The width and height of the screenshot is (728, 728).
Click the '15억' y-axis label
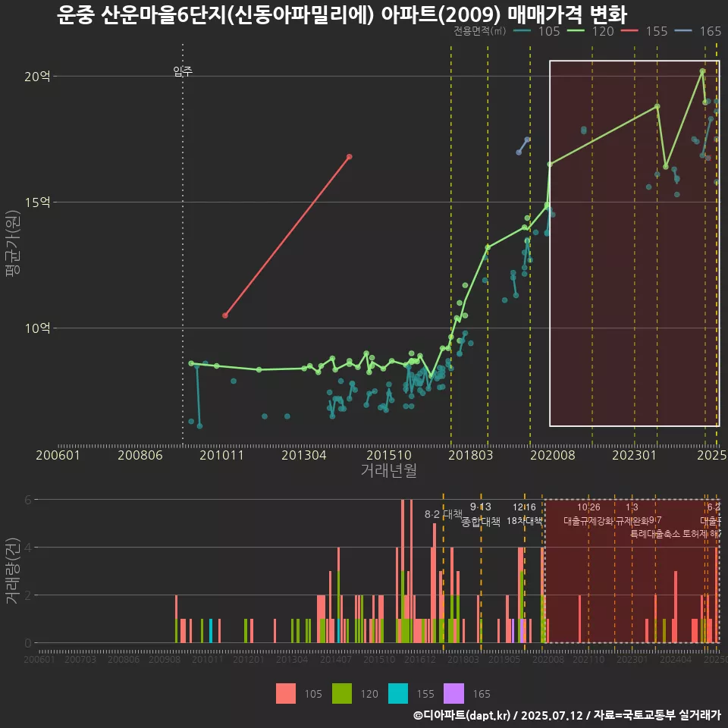[x=37, y=202]
